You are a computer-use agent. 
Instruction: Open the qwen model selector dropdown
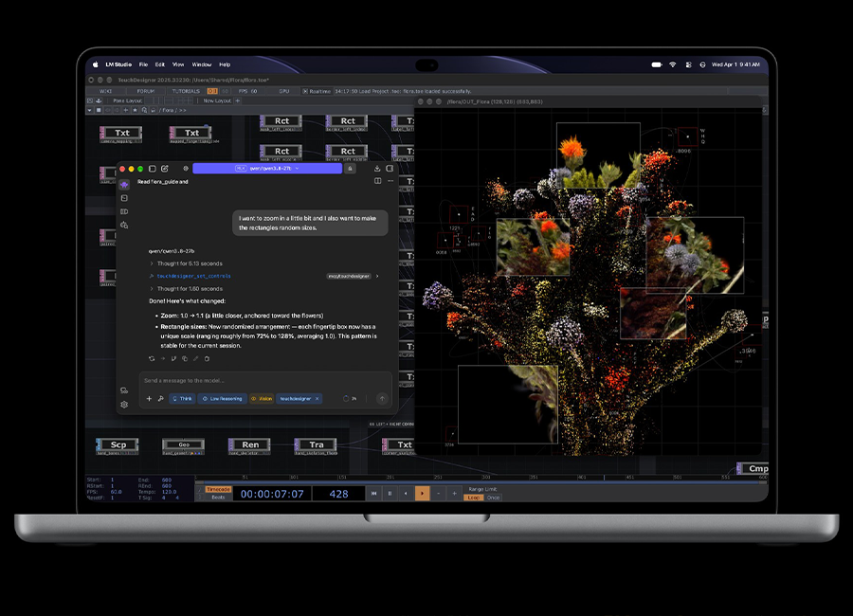267,169
